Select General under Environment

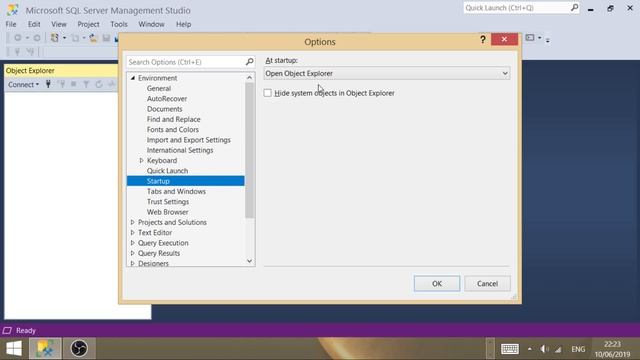159,88
